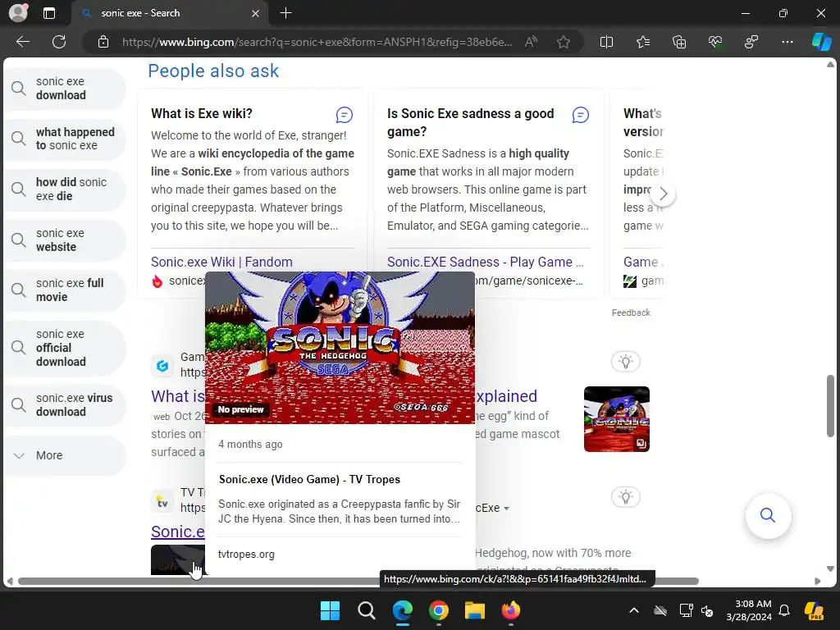Click 4 months ago in preview card
840x630 pixels.
coord(250,444)
